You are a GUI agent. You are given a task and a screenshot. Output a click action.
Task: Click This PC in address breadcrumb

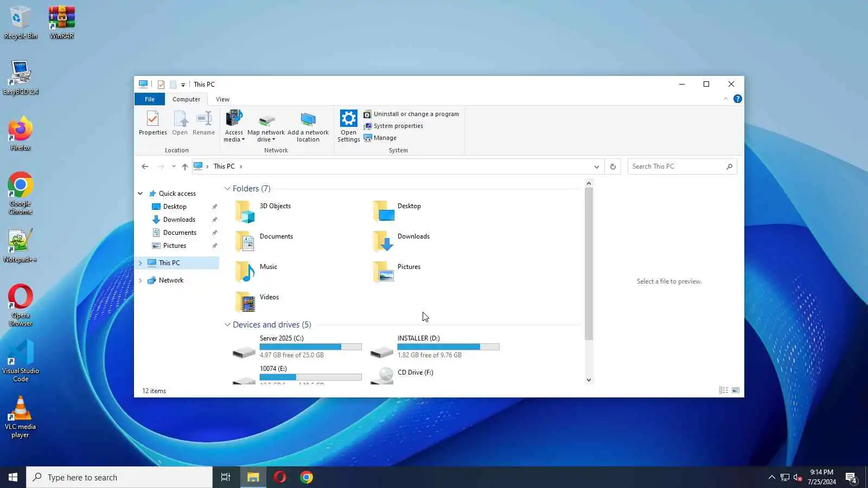click(x=224, y=166)
